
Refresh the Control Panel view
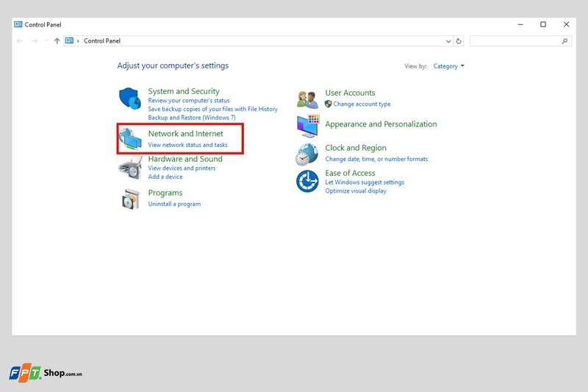click(x=459, y=41)
